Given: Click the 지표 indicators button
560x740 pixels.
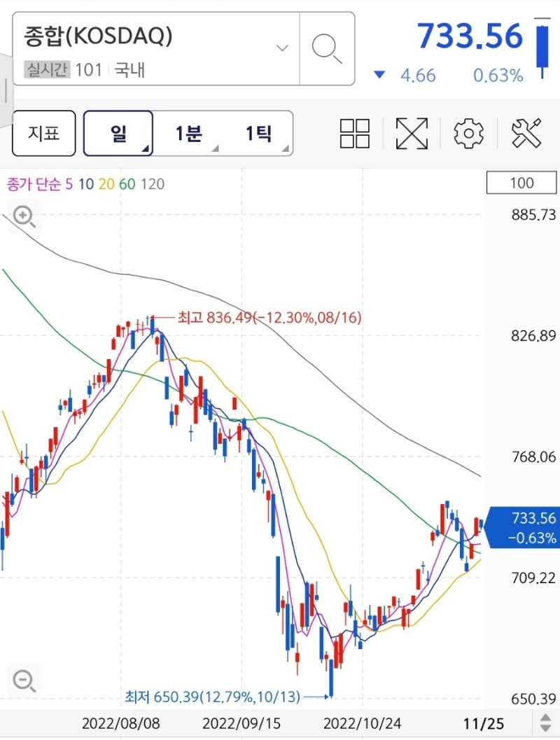Looking at the screenshot, I should click(44, 133).
